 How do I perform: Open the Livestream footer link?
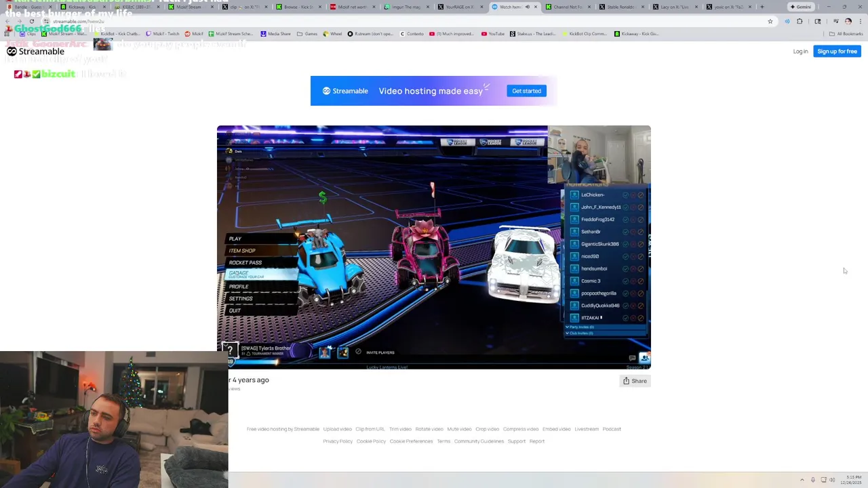click(587, 429)
